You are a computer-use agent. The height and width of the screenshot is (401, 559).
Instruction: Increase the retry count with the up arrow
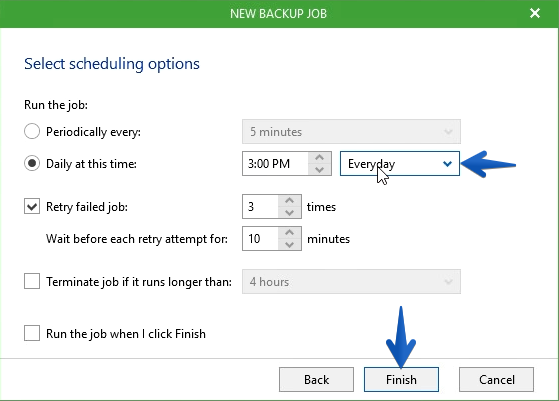(289, 201)
